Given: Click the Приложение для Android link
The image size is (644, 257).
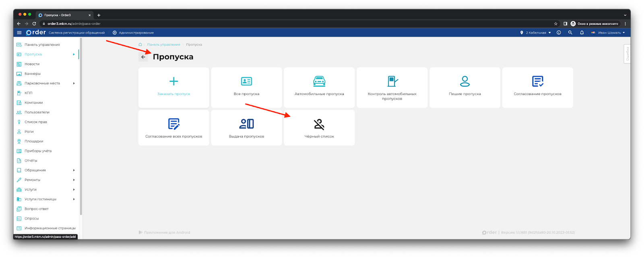Looking at the screenshot, I should click(x=167, y=232).
